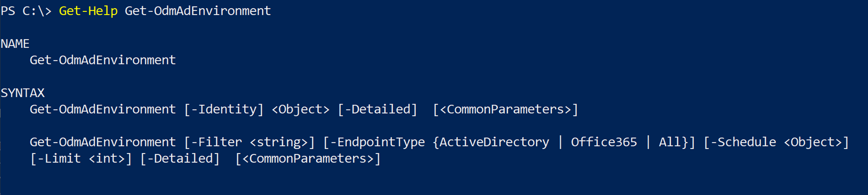
Task: Click the Office365 endpoint value
Action: (604, 142)
